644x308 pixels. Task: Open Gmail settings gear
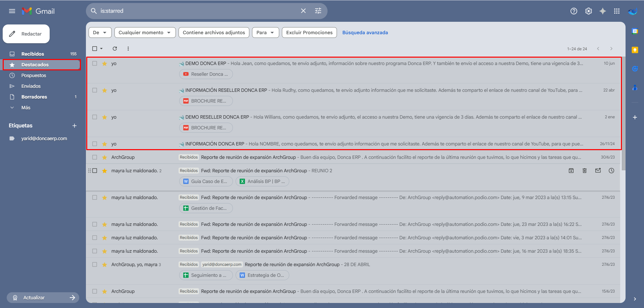click(x=588, y=11)
